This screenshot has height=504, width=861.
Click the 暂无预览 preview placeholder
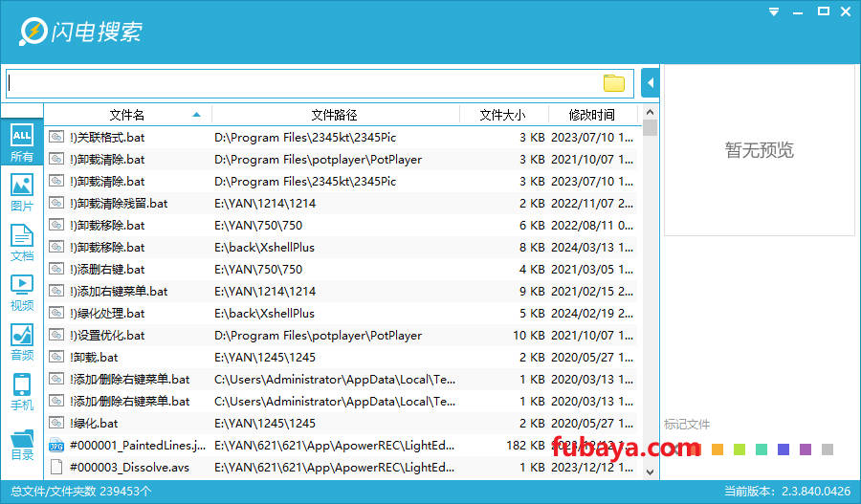pyautogui.click(x=759, y=150)
